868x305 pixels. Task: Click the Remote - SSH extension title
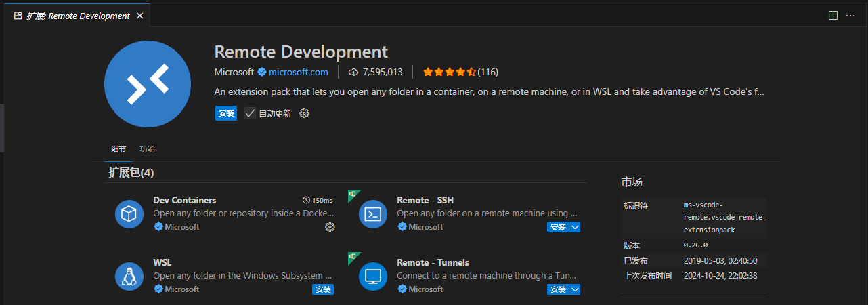[x=425, y=201]
